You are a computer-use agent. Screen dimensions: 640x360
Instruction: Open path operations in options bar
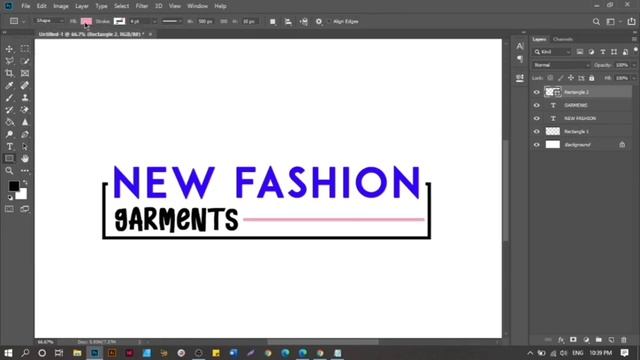tap(273, 22)
